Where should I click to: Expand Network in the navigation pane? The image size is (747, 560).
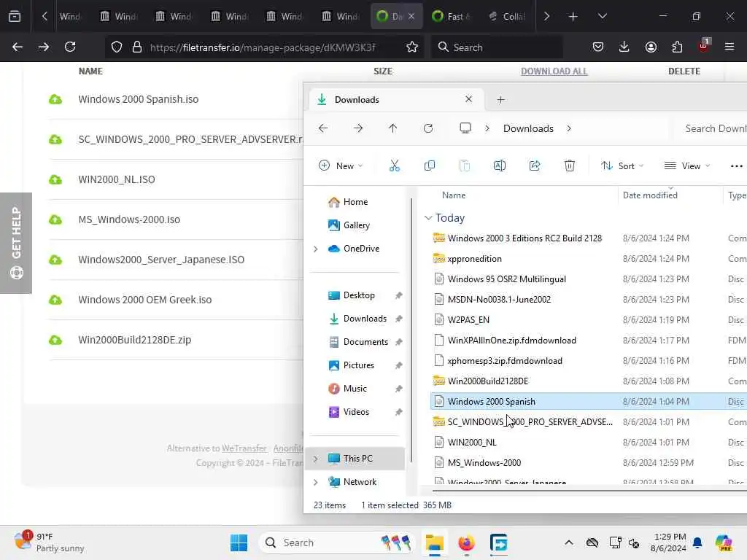point(315,482)
